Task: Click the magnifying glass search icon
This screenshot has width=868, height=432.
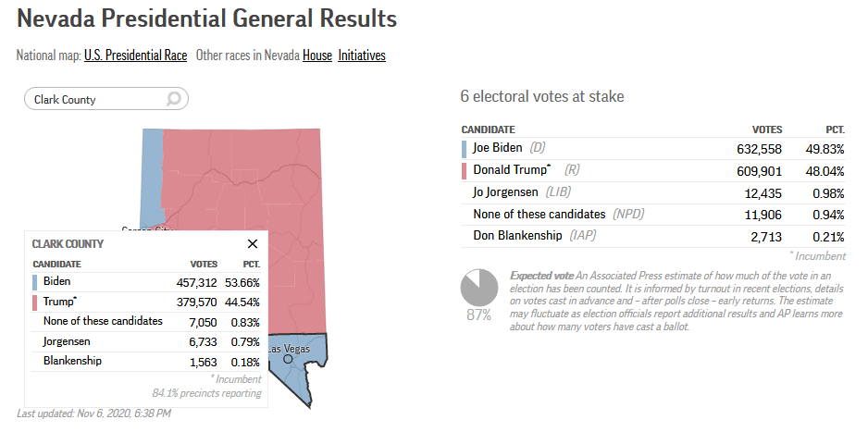Action: tap(173, 99)
